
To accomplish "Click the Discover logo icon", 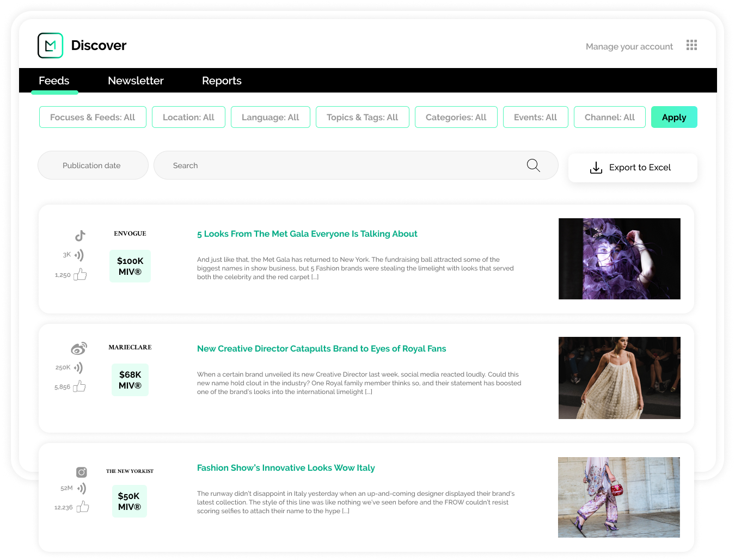I will [x=51, y=45].
